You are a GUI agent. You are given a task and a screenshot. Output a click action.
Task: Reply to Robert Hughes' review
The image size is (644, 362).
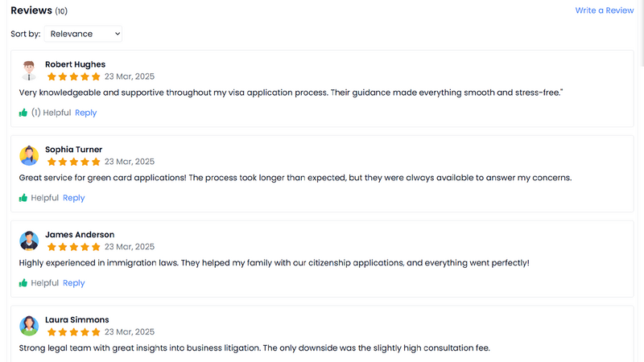click(x=85, y=113)
